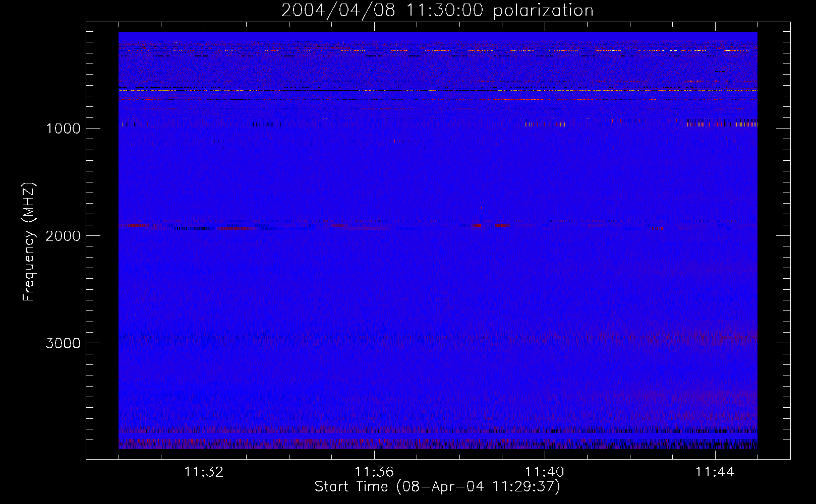816x504 pixels.
Task: Click the 3000 frequency tick label
Action: tap(64, 343)
